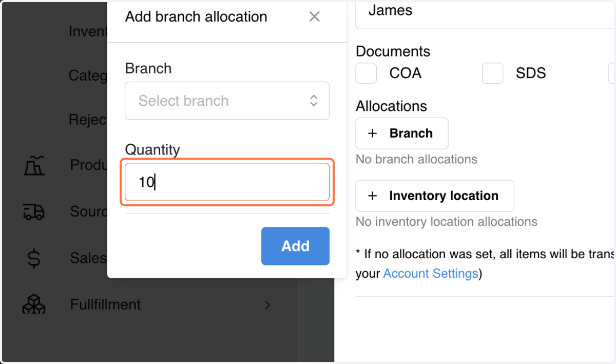Click the blue Add button
The width and height of the screenshot is (616, 364).
[295, 246]
